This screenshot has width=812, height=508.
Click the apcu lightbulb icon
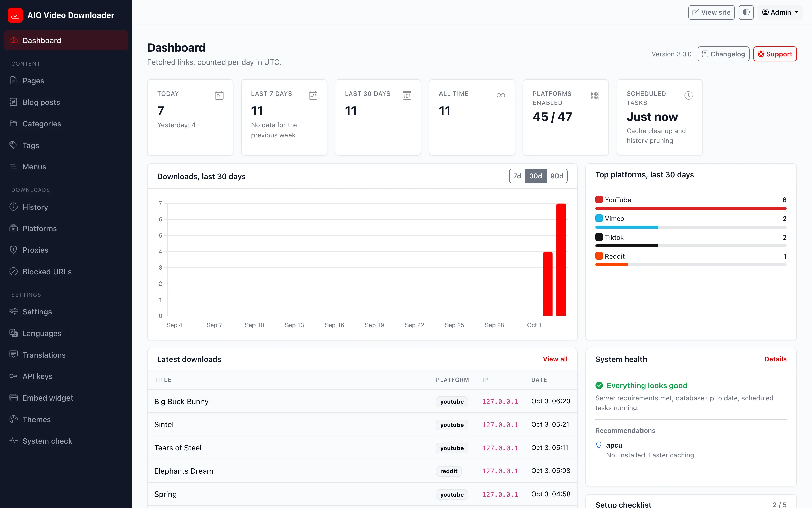pos(599,445)
